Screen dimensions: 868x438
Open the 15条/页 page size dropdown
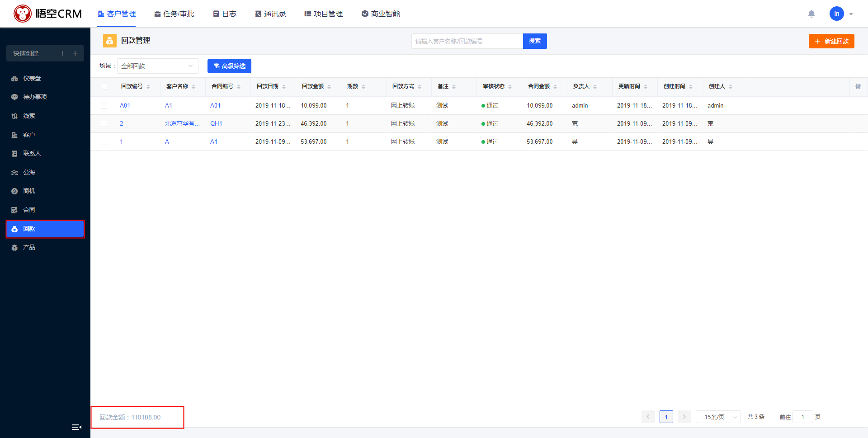[x=718, y=417]
